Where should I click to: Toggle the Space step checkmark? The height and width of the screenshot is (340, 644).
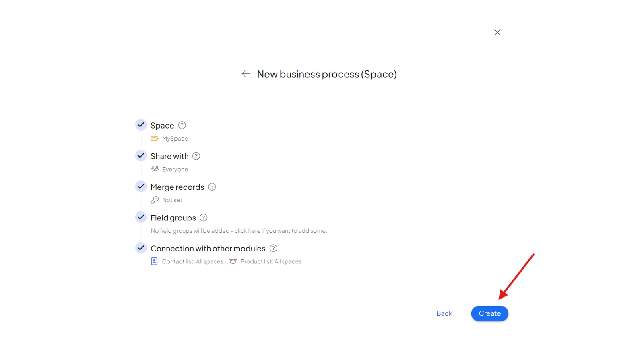(141, 125)
